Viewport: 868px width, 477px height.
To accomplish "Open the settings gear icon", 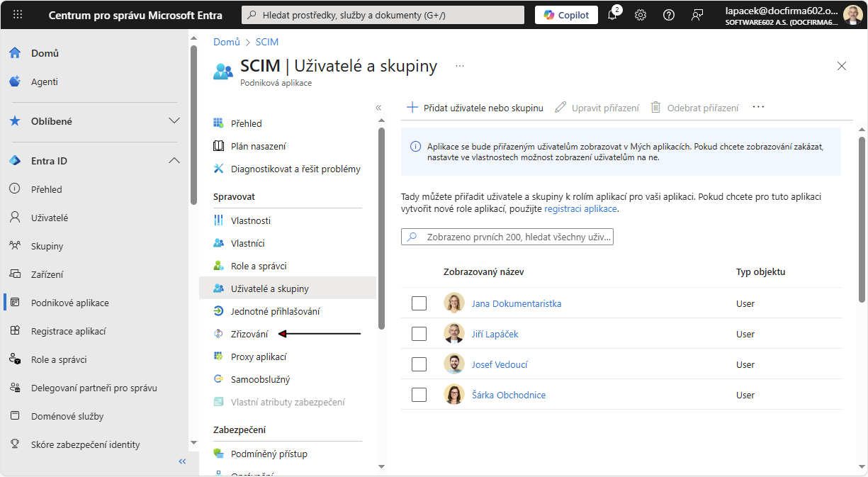I will pos(641,15).
